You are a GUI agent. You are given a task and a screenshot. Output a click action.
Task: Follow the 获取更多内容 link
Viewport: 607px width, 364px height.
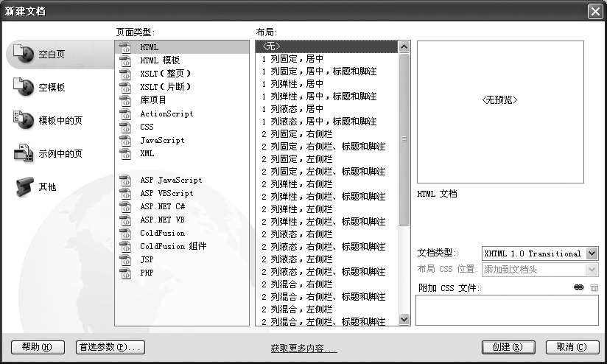(303, 349)
